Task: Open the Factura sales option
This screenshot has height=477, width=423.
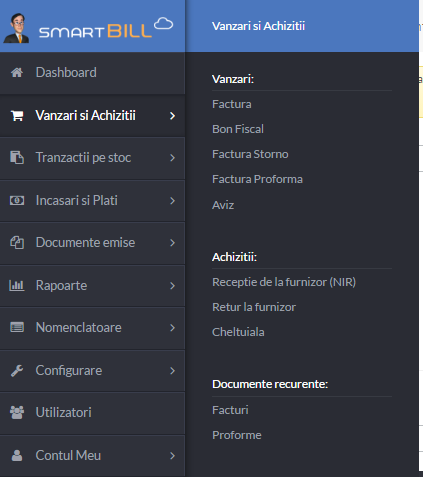Action: pos(232,104)
